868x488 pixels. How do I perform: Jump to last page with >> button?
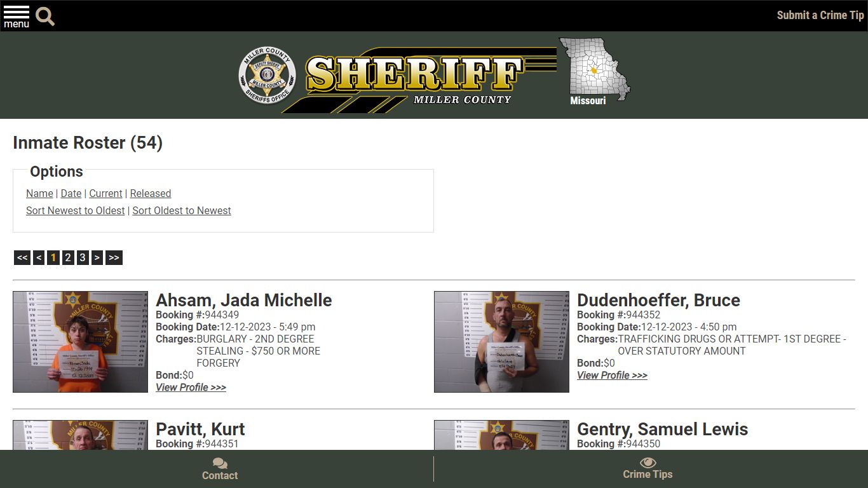114,257
